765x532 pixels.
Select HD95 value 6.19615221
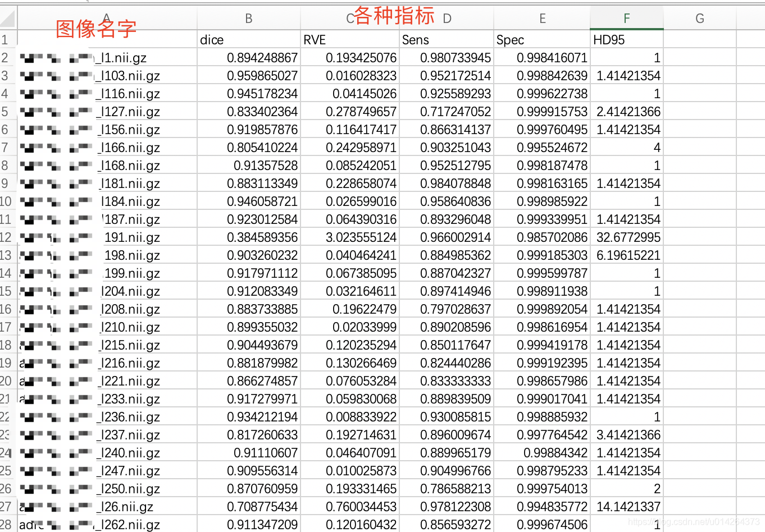627,255
